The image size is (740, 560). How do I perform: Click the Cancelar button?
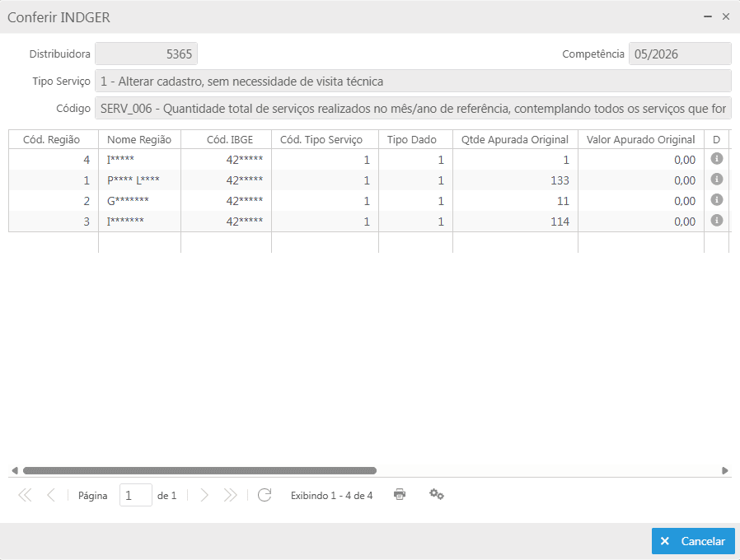pyautogui.click(x=693, y=541)
